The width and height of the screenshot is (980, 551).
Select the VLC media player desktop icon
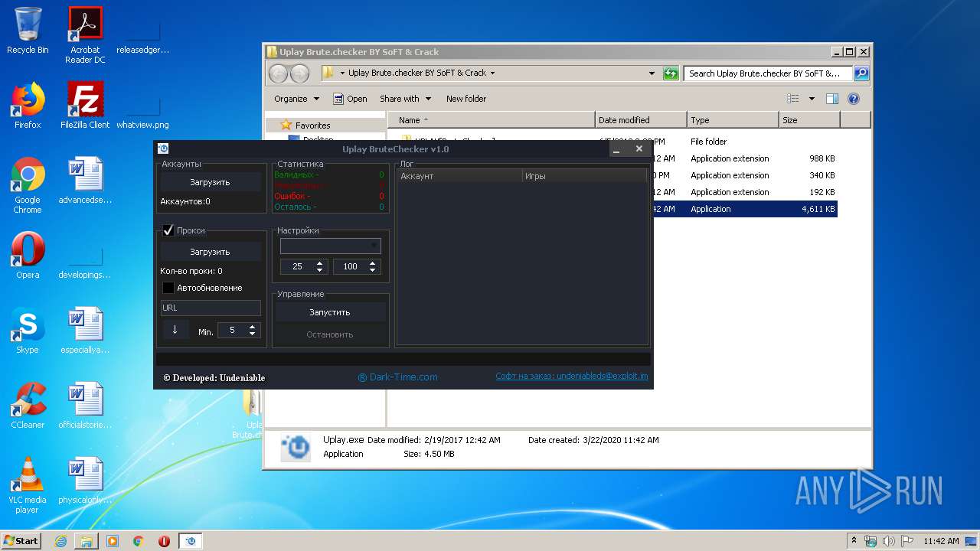point(28,485)
